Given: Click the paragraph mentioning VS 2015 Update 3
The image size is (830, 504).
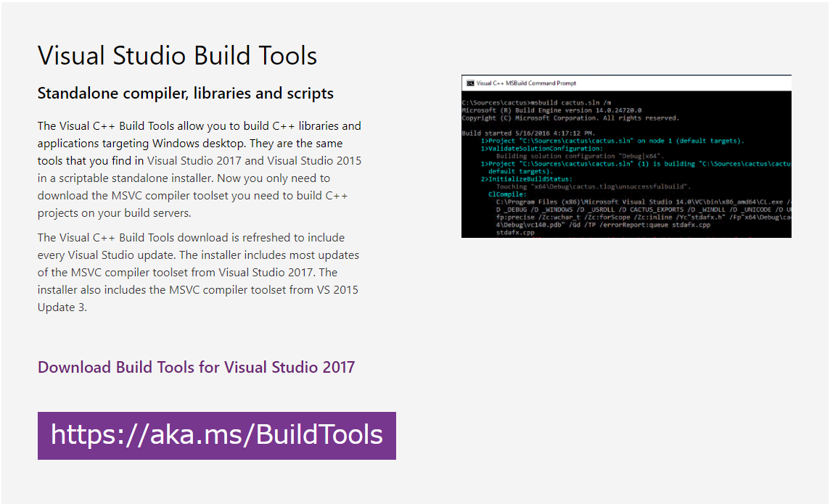Looking at the screenshot, I should tap(198, 272).
